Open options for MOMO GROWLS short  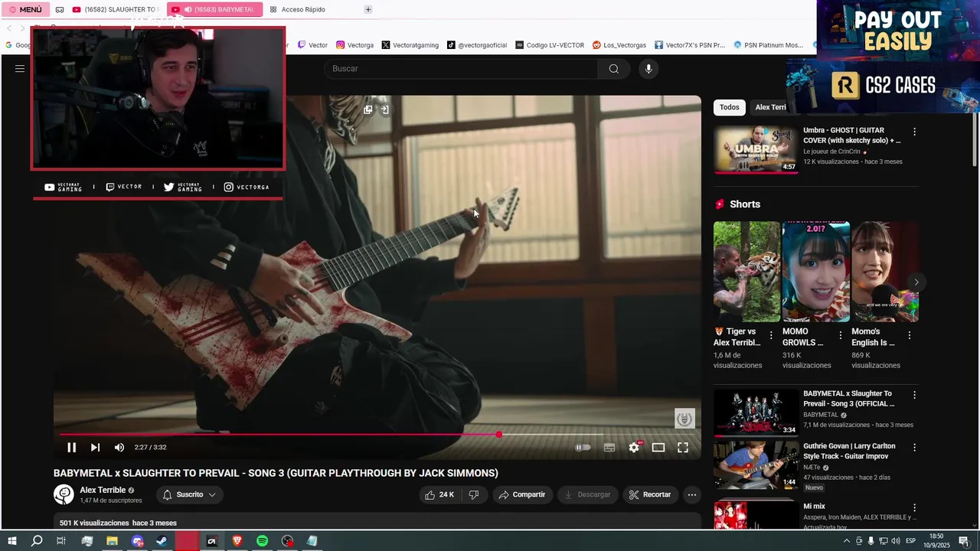tap(841, 335)
